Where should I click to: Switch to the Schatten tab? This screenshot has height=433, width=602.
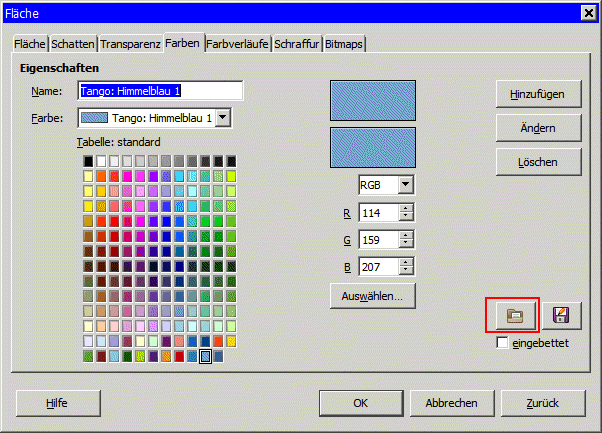[x=73, y=44]
